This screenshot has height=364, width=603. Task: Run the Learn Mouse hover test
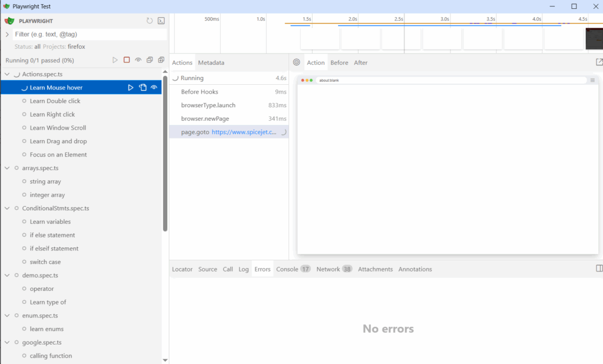tap(130, 87)
